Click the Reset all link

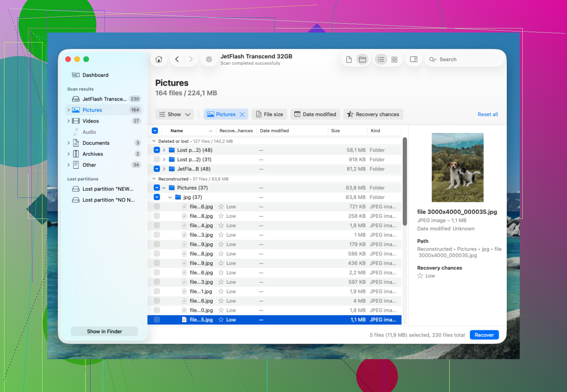pyautogui.click(x=488, y=114)
